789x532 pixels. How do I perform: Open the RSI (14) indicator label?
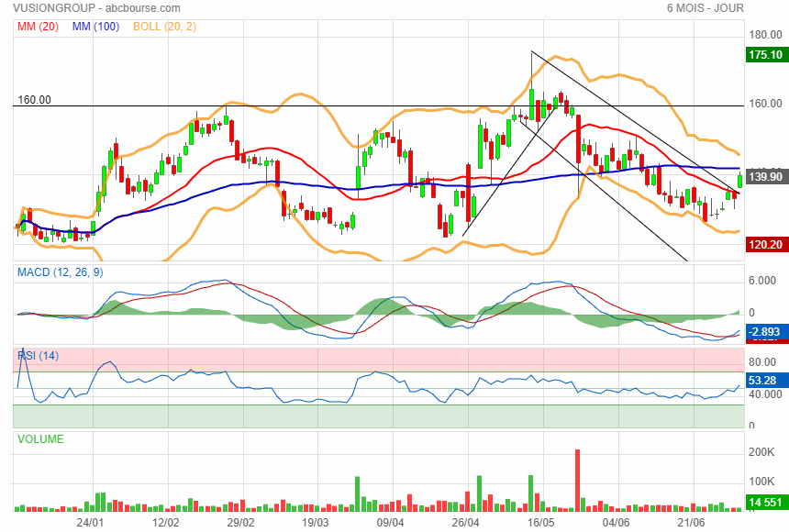(38, 356)
